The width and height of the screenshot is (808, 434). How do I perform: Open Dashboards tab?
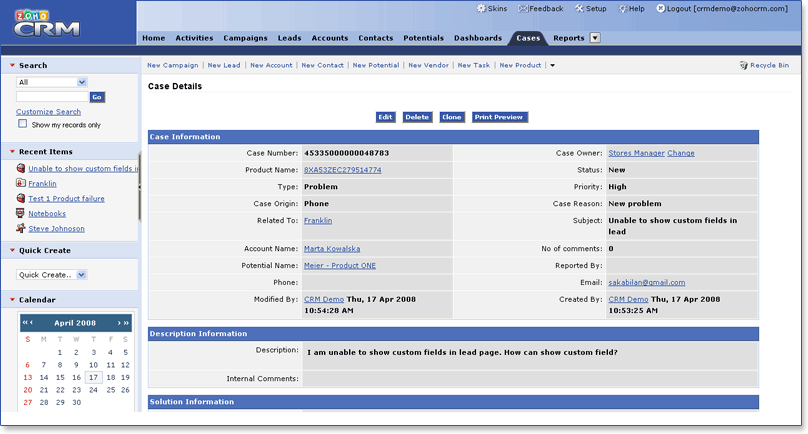pyautogui.click(x=478, y=38)
